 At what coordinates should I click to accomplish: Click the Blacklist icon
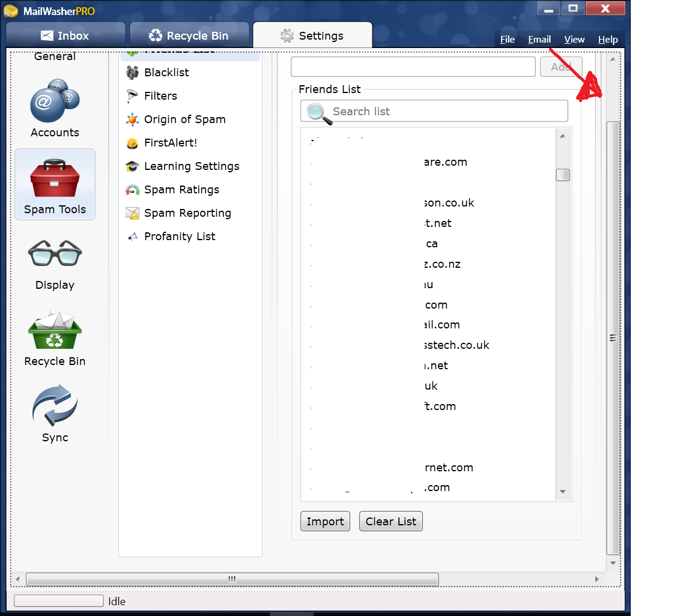132,73
